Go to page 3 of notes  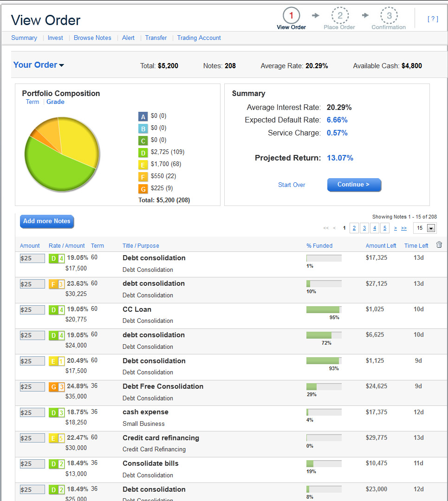[x=364, y=228]
